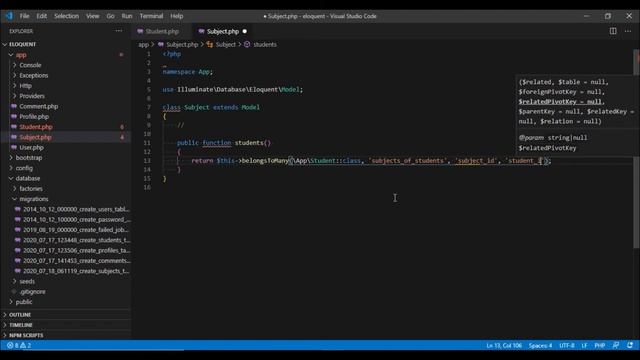Open the create_subjects migration file
Screen dimensions: 640x360
[76, 271]
